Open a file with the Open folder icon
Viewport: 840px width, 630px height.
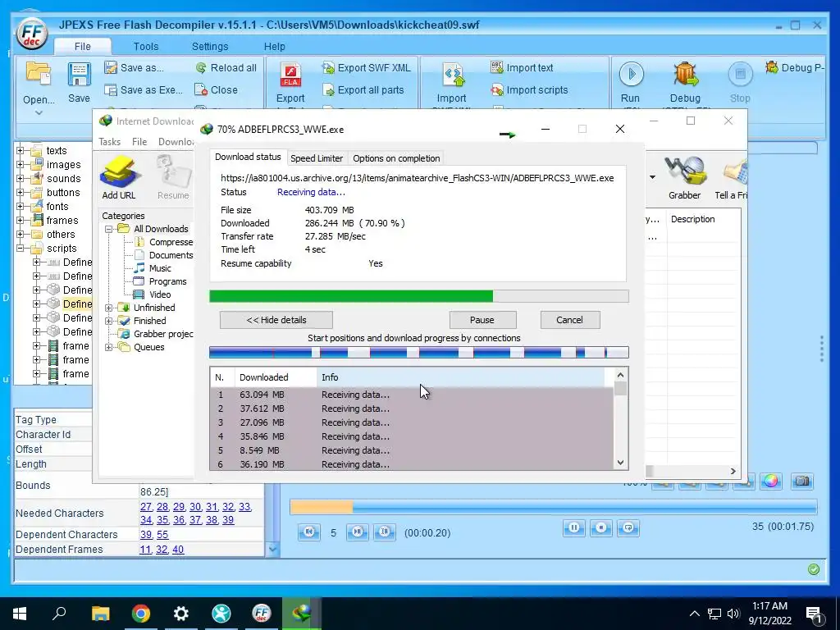39,74
